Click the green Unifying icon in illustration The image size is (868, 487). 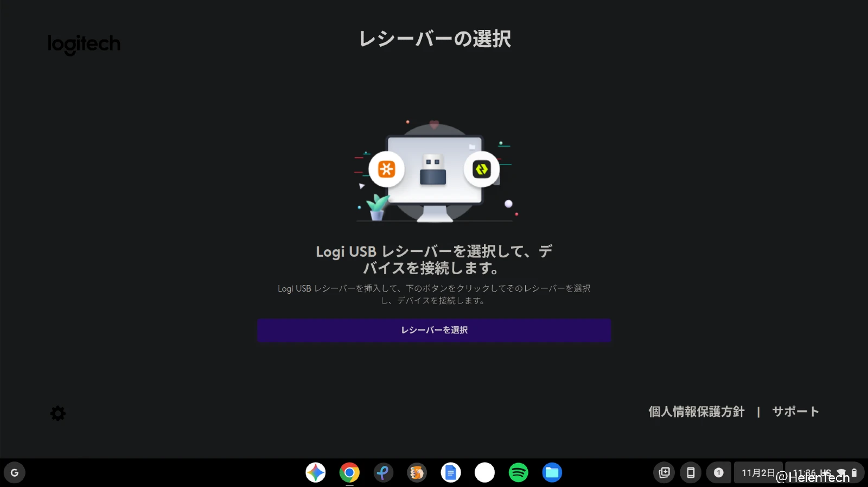[x=482, y=169]
